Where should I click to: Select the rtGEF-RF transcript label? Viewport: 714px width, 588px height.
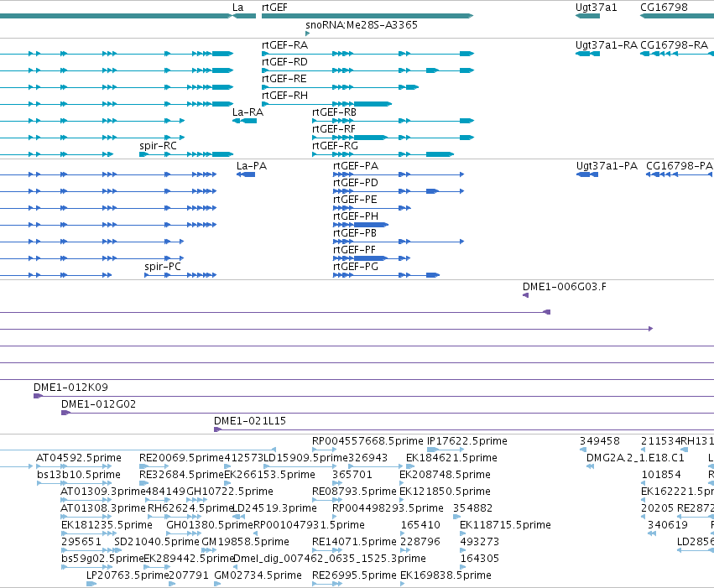tap(334, 129)
